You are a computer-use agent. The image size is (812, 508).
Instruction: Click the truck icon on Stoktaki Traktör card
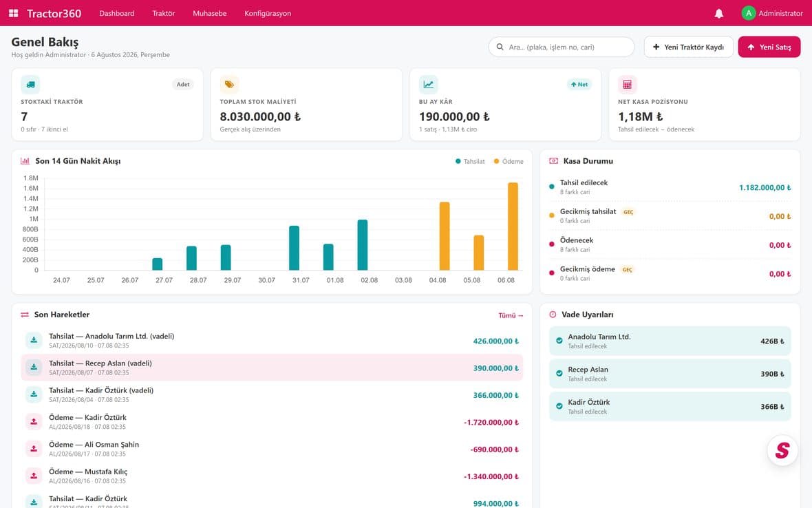(x=30, y=85)
